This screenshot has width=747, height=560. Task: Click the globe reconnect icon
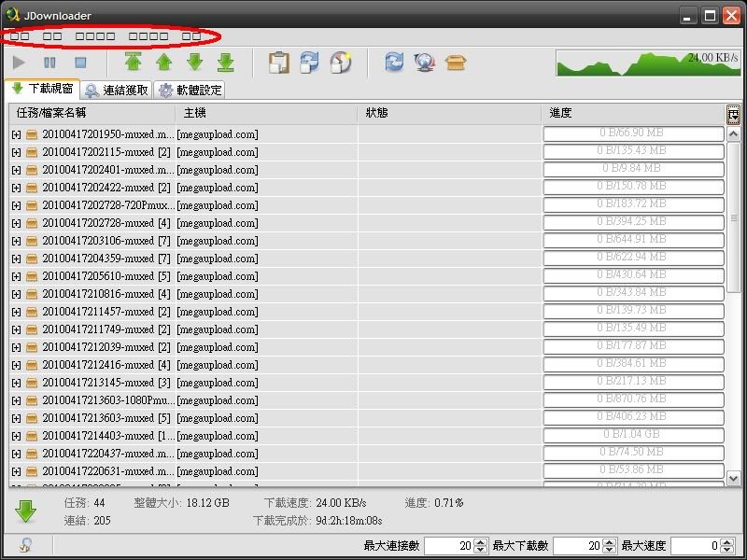[x=425, y=63]
